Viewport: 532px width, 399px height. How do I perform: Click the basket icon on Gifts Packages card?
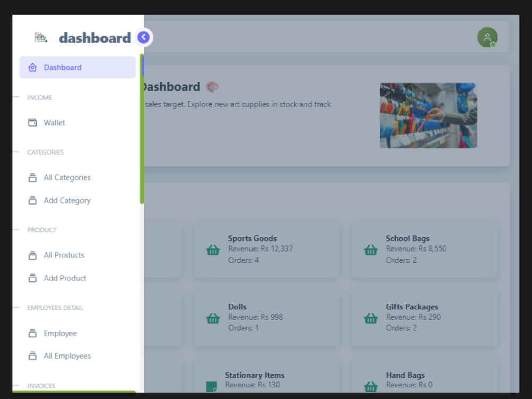371,319
